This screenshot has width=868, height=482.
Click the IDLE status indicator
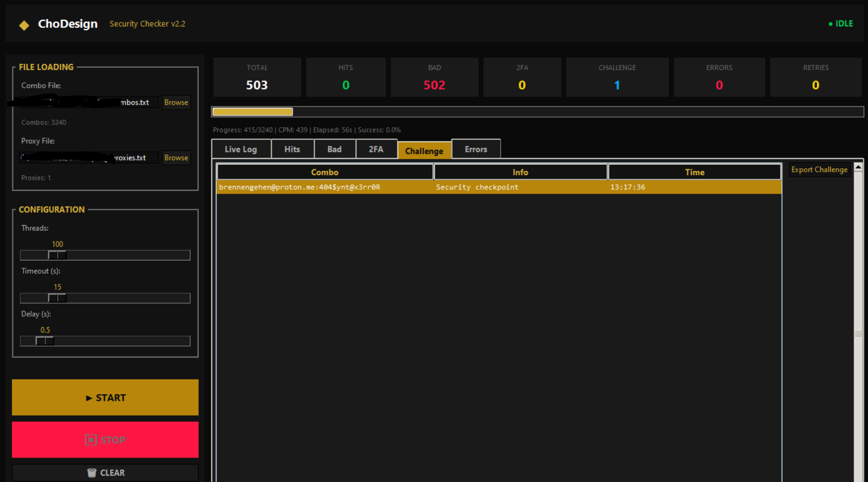click(x=841, y=23)
